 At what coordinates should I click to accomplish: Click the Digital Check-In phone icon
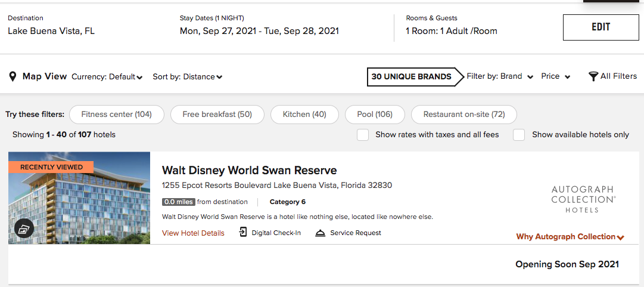click(243, 233)
